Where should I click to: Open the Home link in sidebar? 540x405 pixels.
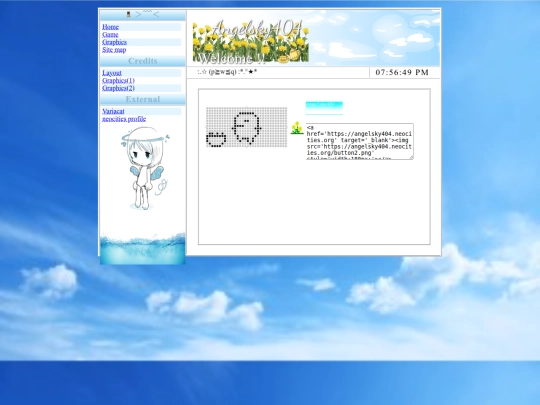(x=110, y=27)
